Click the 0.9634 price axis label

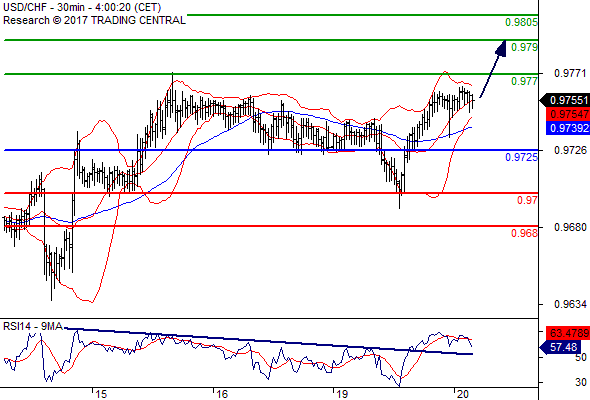(x=570, y=304)
